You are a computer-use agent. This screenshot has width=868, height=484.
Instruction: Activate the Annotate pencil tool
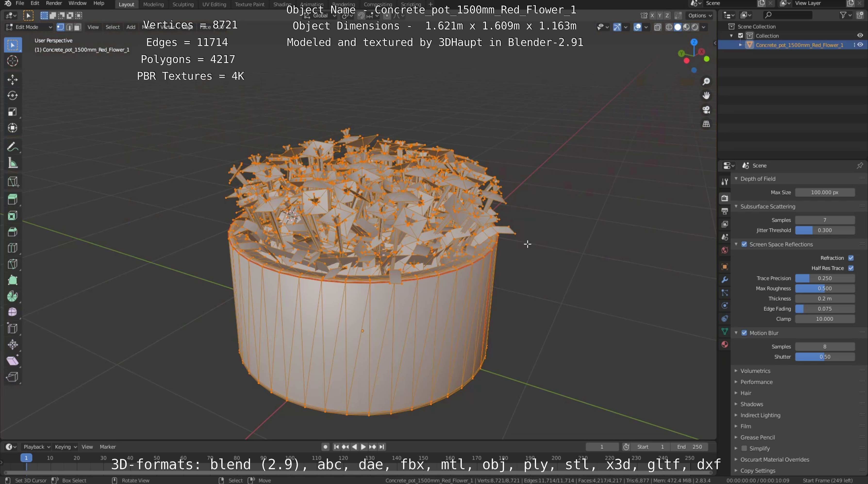12,147
